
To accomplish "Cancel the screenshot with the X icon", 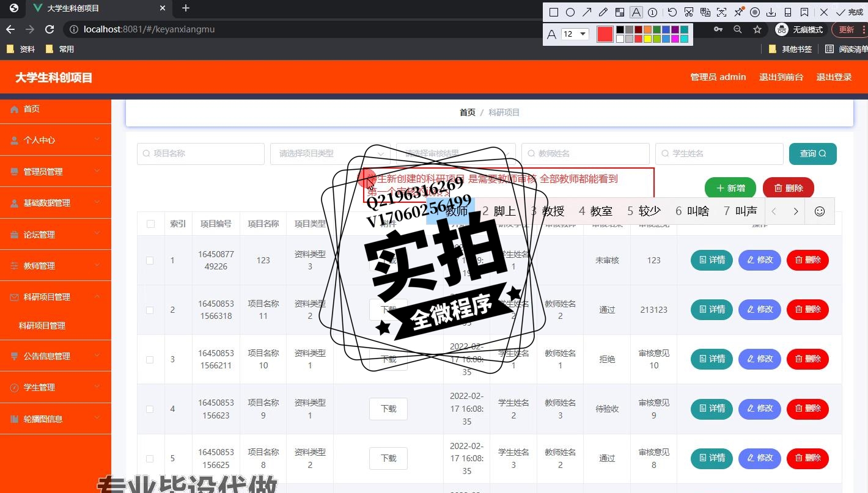I will (823, 12).
